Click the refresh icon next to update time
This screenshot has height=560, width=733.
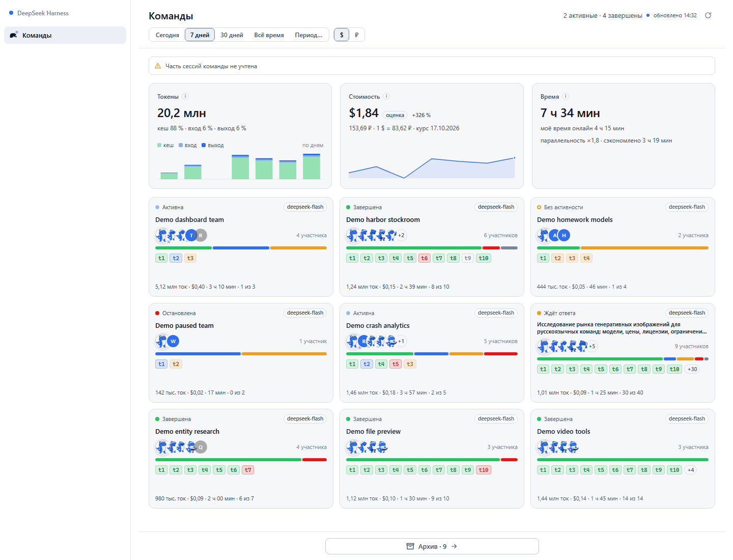[x=708, y=15]
